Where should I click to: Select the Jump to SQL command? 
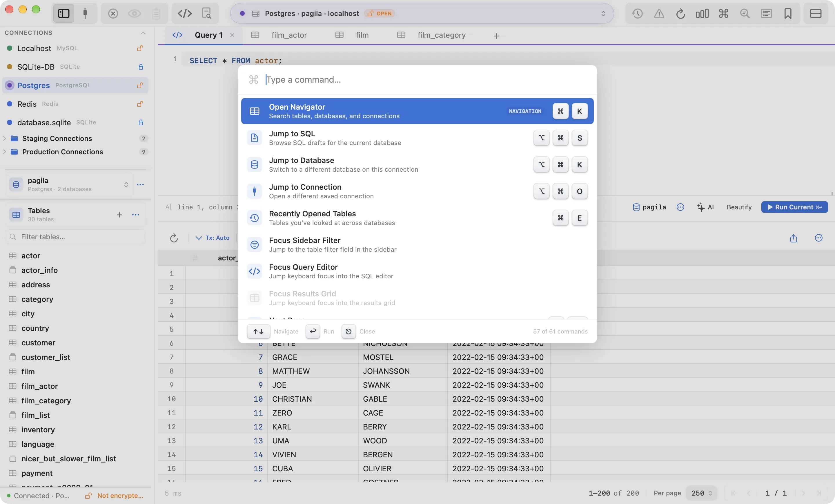pos(417,138)
